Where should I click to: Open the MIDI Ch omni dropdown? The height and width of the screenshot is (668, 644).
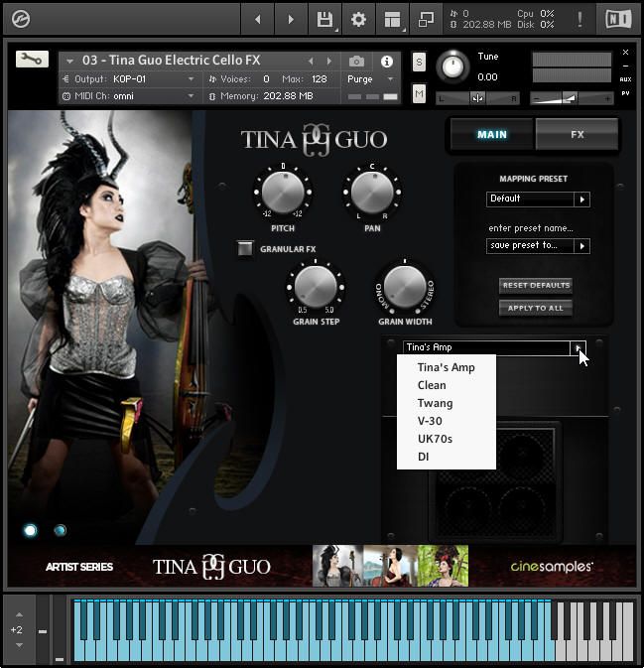pyautogui.click(x=192, y=96)
